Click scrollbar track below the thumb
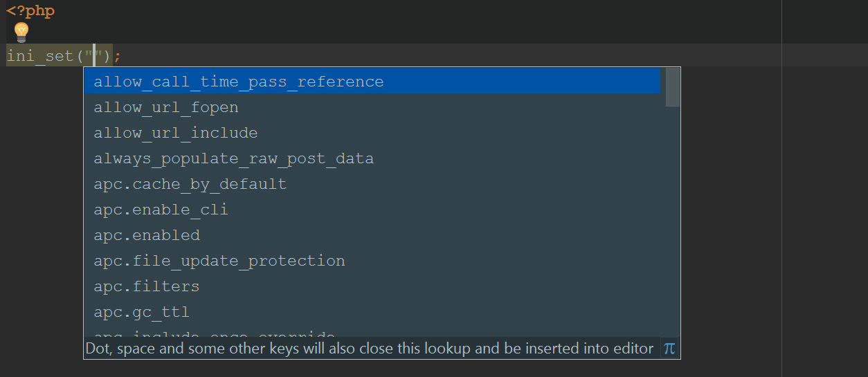This screenshot has height=377, width=868. [x=672, y=221]
